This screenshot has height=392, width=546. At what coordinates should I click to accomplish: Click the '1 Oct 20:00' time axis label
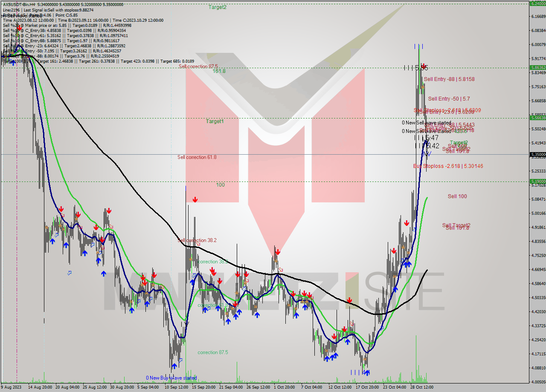click(x=285, y=387)
